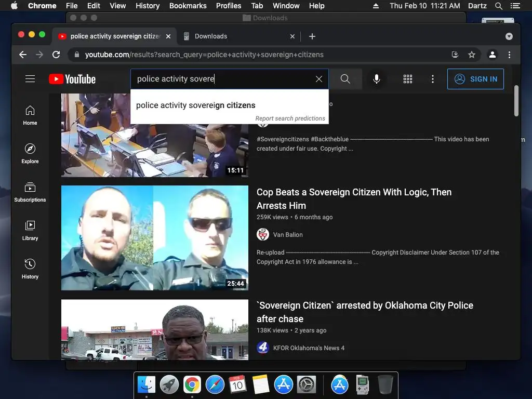
Task: Click the page vertical scrollbar thumb
Action: [516, 101]
